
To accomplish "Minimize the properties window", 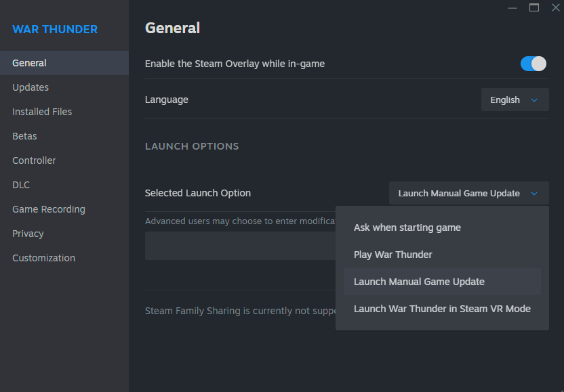I will click(513, 7).
